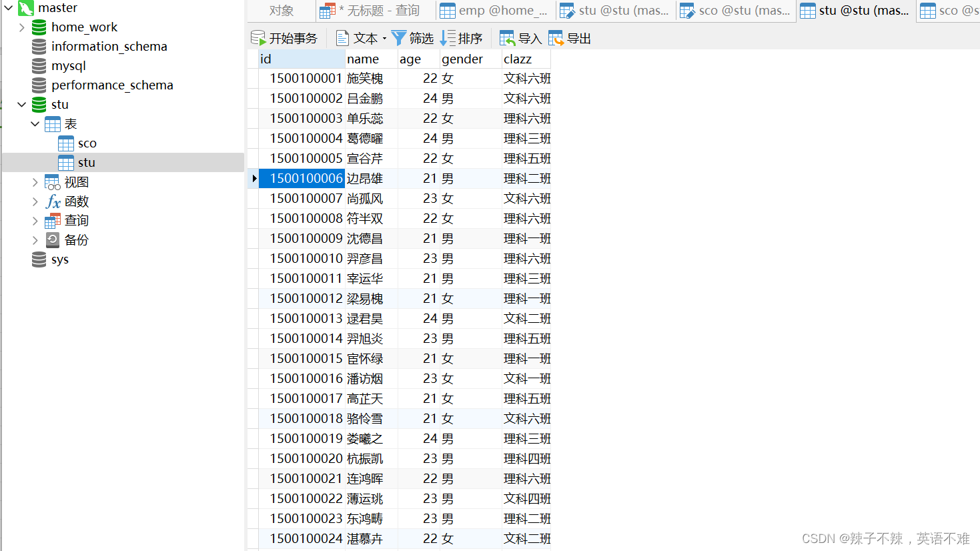
Task: Click the 开始事务 begin transaction icon
Action: pyautogui.click(x=258, y=39)
